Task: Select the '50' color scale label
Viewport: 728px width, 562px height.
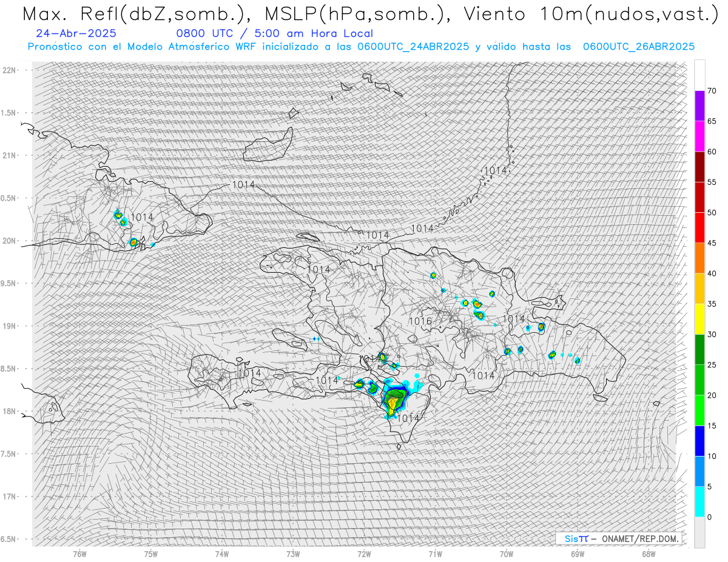Action: 712,213
